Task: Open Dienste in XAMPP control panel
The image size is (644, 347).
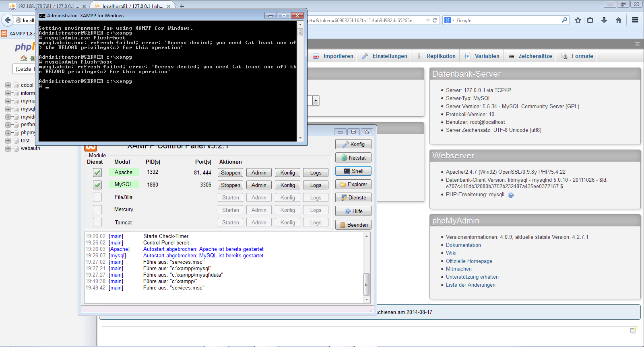Action: (353, 197)
